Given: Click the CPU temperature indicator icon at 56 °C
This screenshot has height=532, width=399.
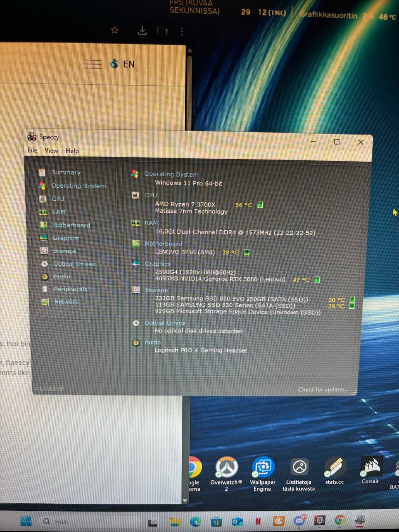Looking at the screenshot, I should (260, 204).
